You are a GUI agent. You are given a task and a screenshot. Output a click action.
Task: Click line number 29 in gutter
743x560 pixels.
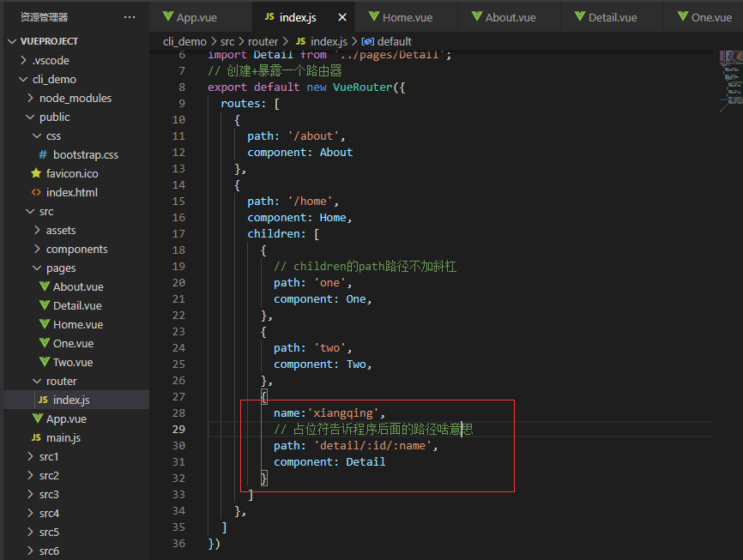tap(178, 430)
